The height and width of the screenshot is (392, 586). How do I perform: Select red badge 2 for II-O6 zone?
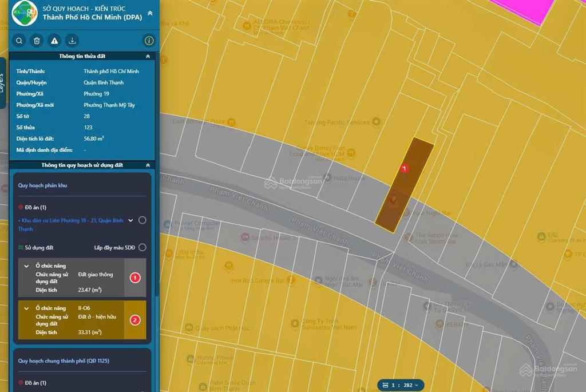[x=135, y=320]
